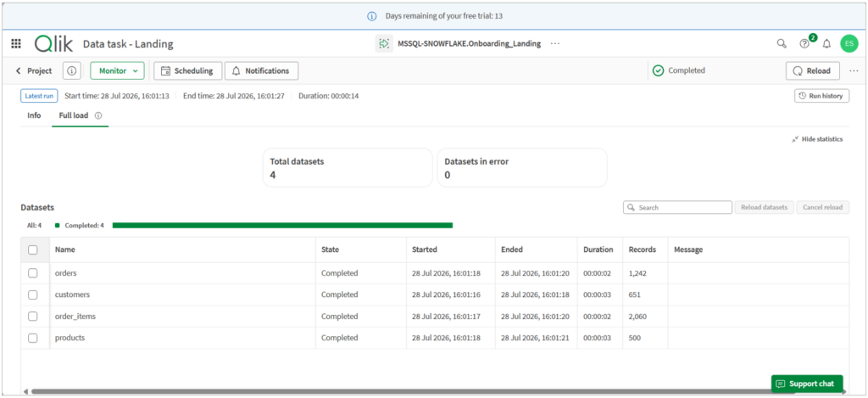This screenshot has width=868, height=398.
Task: Open the search magnifier in the top bar
Action: click(x=782, y=43)
